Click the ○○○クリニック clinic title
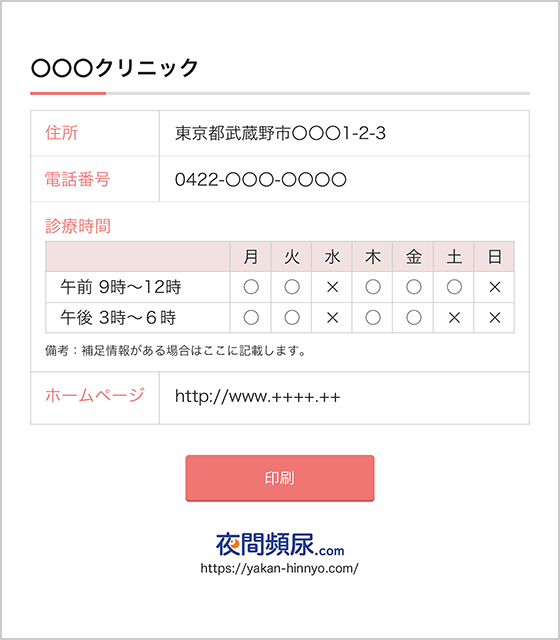560x640 pixels. pyautogui.click(x=115, y=67)
